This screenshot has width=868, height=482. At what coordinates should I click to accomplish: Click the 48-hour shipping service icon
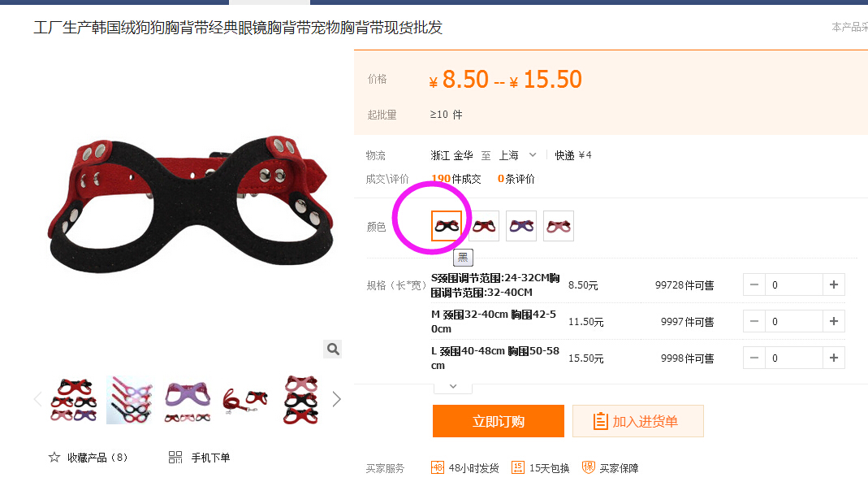coord(438,467)
